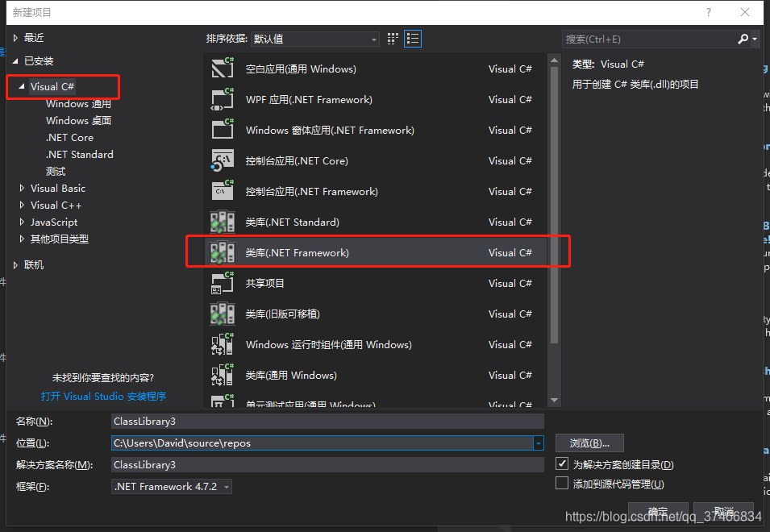Expand the Visual C++ node
The height and width of the screenshot is (532, 770).
(22, 206)
